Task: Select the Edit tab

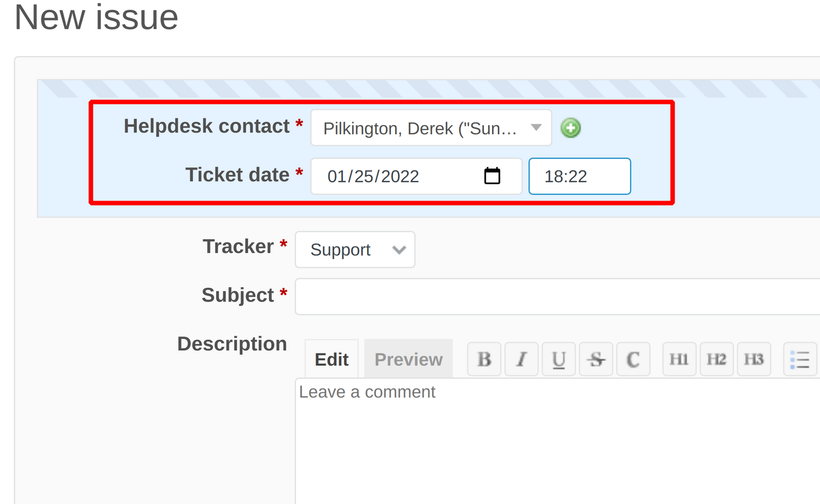Action: (331, 358)
